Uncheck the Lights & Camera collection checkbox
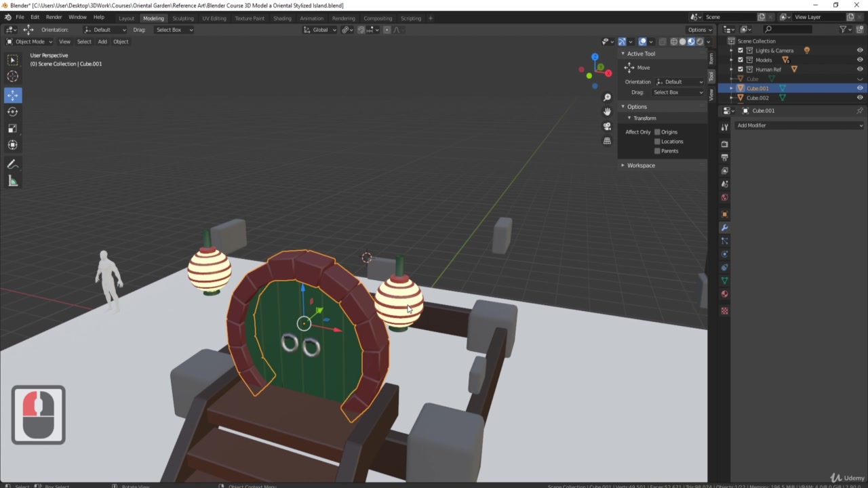Image resolution: width=868 pixels, height=488 pixels. 741,50
